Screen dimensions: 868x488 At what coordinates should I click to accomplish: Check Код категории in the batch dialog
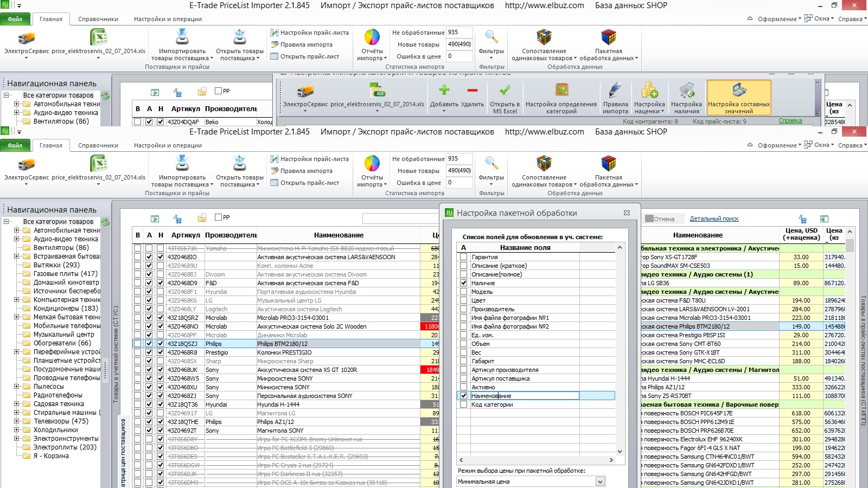coord(463,404)
